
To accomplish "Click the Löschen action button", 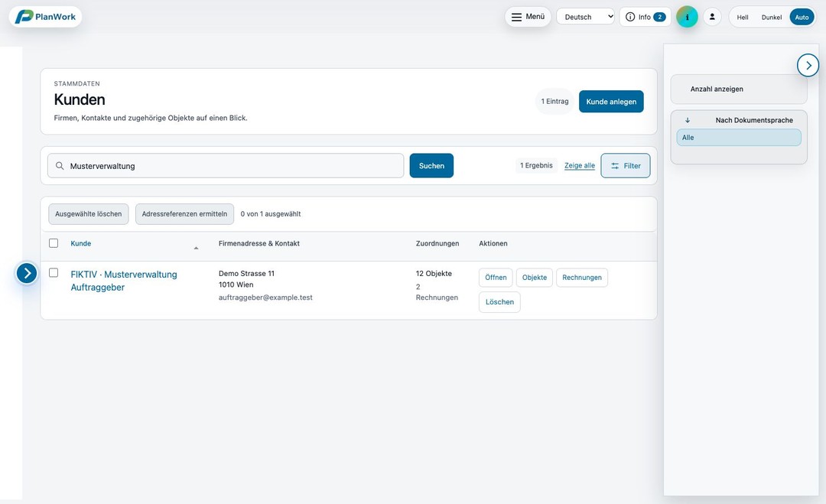I will (499, 302).
